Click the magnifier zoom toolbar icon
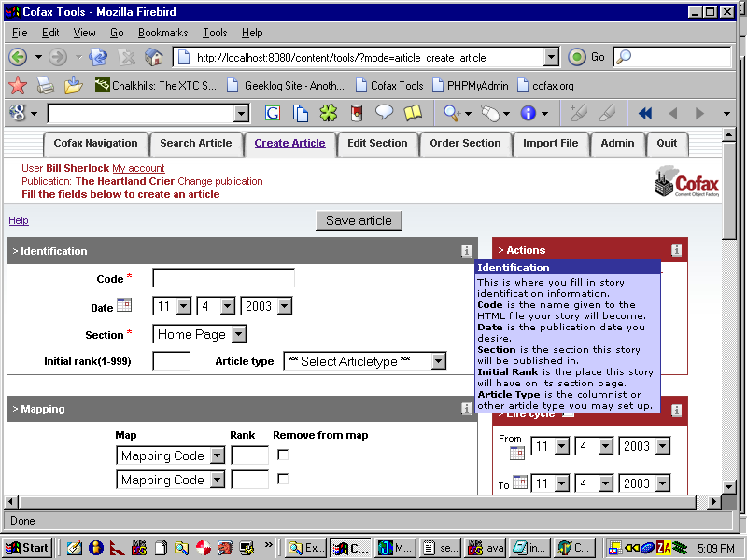Image resolution: width=747 pixels, height=560 pixels. tap(451, 113)
